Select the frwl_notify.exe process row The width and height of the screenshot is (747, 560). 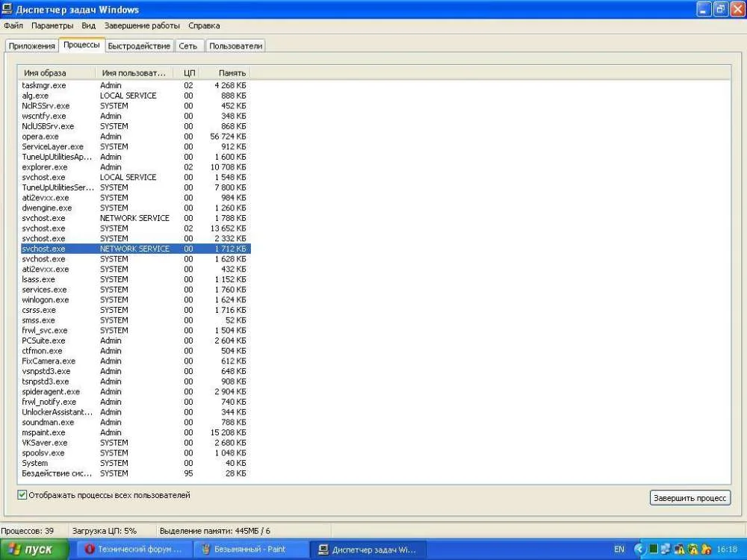pos(135,402)
